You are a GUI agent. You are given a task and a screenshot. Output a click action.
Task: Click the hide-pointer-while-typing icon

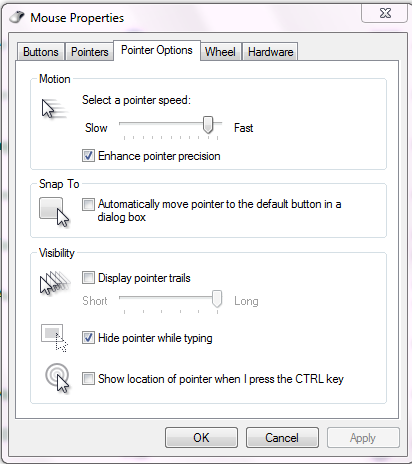(54, 338)
